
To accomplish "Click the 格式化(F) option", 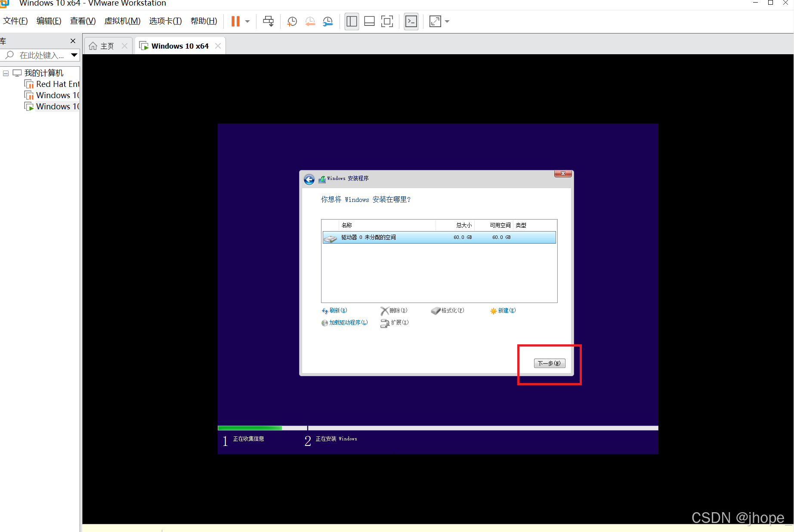I will point(448,310).
